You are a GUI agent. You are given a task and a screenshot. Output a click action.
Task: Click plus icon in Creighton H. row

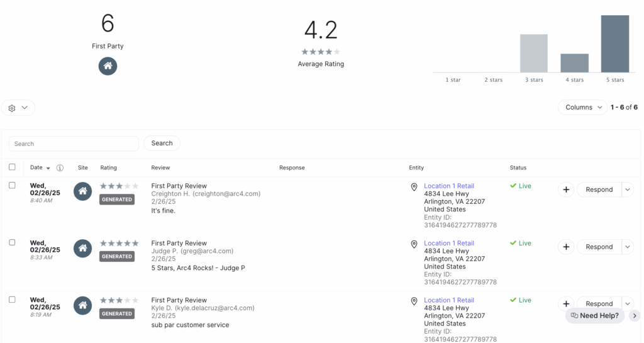coord(566,189)
